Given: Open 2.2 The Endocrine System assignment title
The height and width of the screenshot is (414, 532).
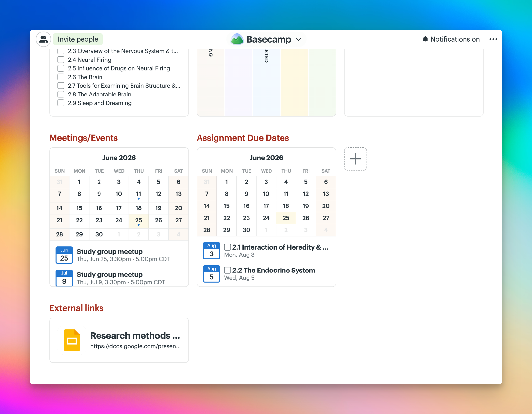Looking at the screenshot, I should 273,270.
